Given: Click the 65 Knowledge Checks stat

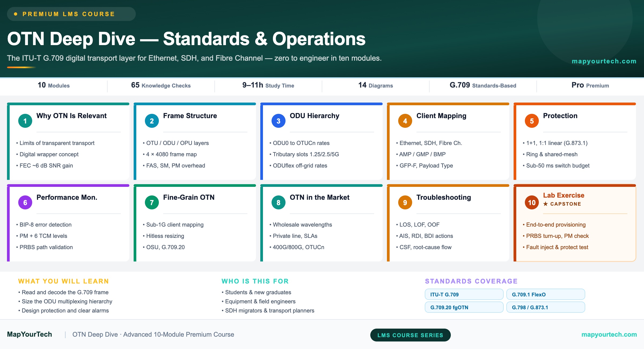Looking at the screenshot, I should [x=161, y=85].
